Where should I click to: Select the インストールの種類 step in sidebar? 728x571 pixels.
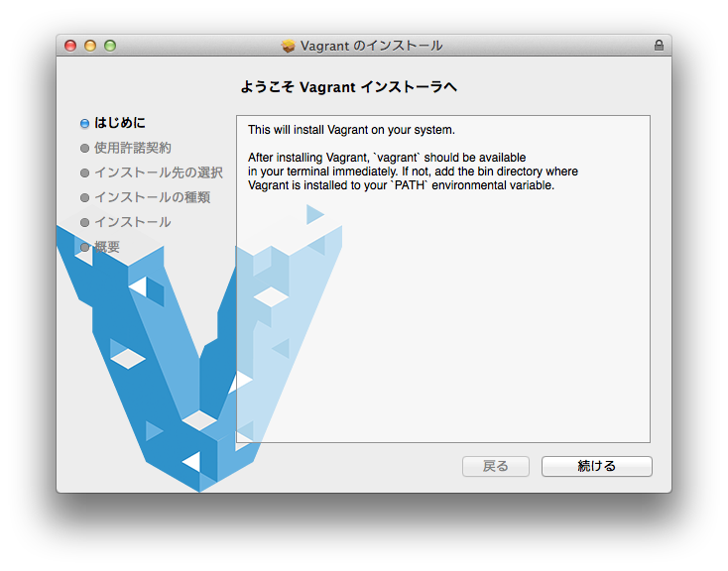click(x=152, y=197)
